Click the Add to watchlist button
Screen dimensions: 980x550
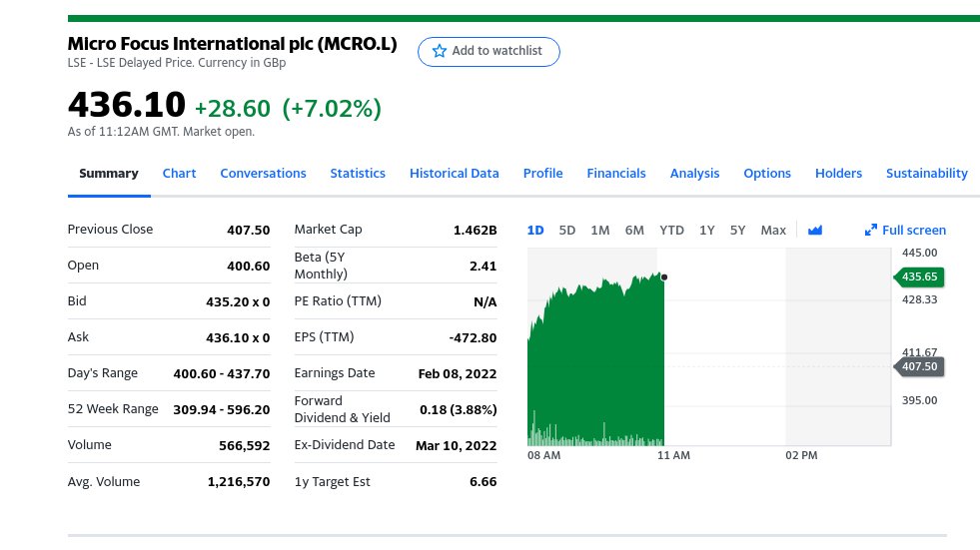click(489, 51)
